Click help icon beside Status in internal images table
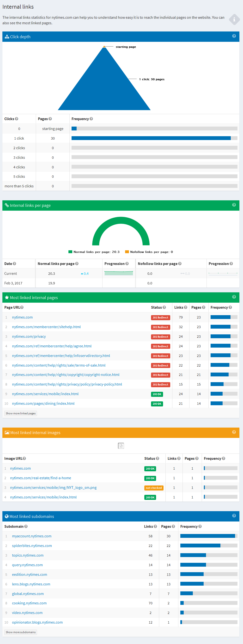Image resolution: width=243 pixels, height=644 pixels. [158, 458]
